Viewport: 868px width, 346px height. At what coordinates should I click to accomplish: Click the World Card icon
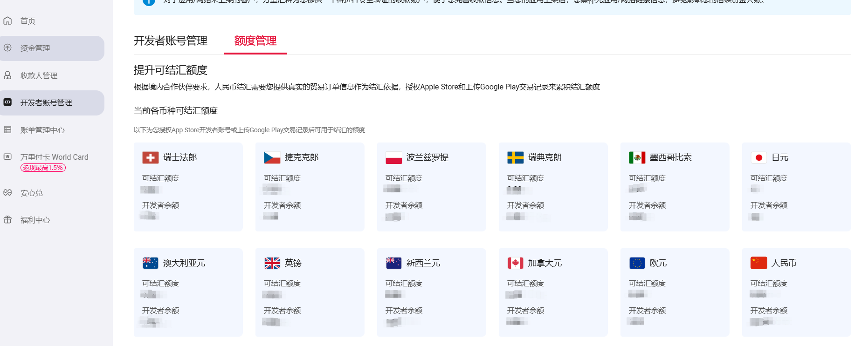tap(7, 157)
